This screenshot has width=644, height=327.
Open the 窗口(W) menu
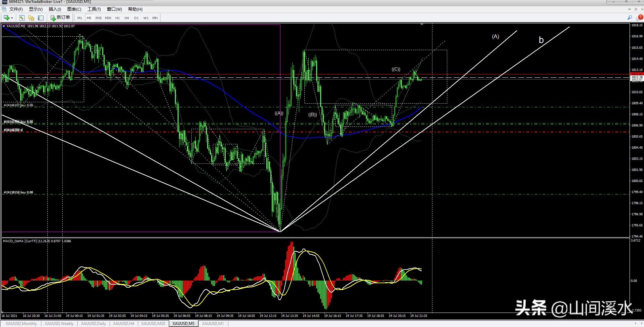coord(114,9)
